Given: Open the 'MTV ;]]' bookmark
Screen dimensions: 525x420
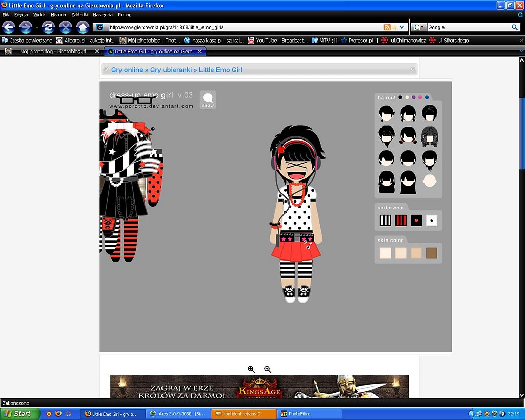Looking at the screenshot, I should (x=325, y=40).
